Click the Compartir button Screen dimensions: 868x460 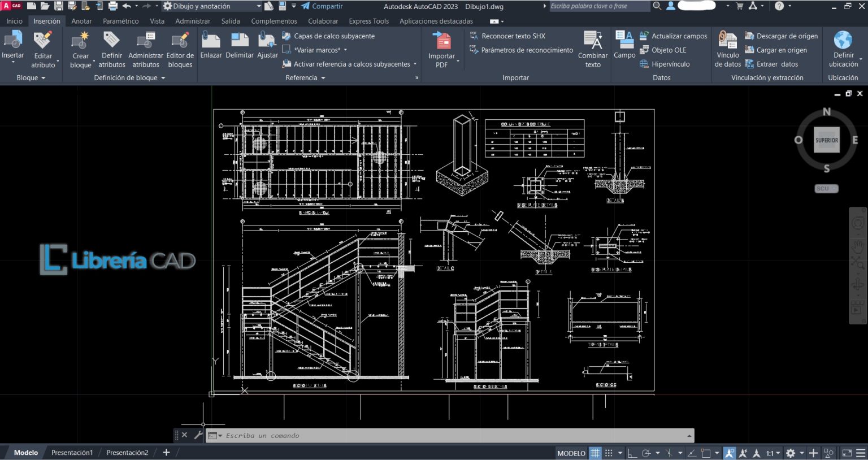(327, 6)
